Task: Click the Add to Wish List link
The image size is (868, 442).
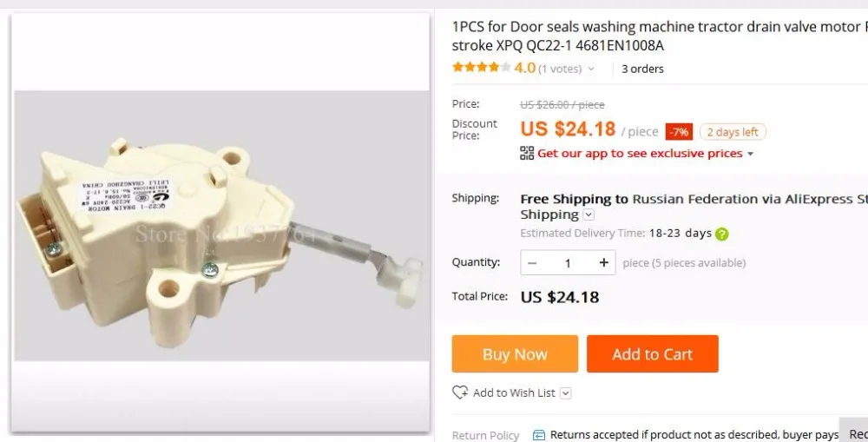Action: pyautogui.click(x=514, y=393)
